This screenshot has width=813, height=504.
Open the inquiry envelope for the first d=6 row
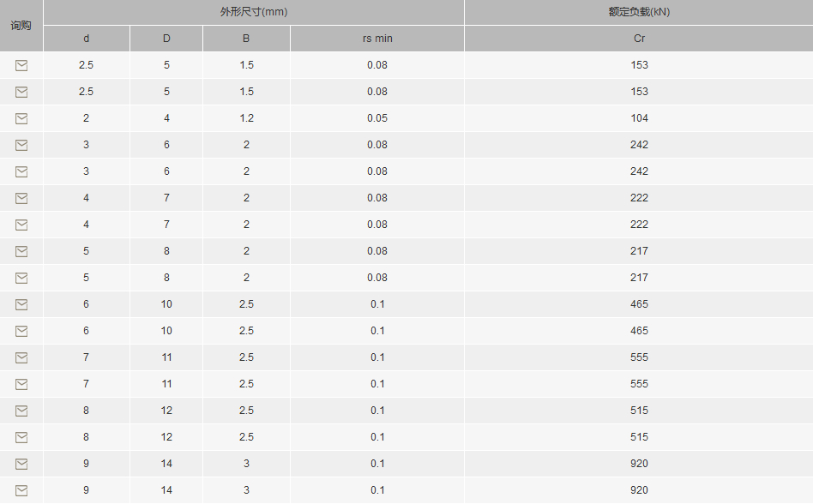click(x=21, y=304)
